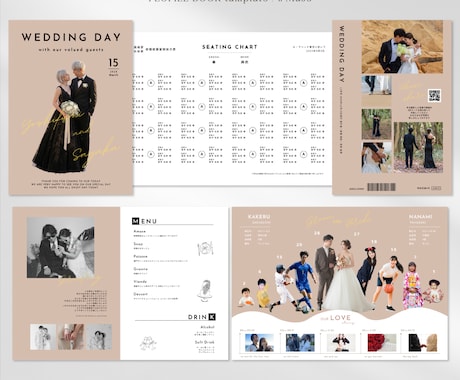Select the small forest embrace photo
The image size is (460, 380).
(376, 124)
